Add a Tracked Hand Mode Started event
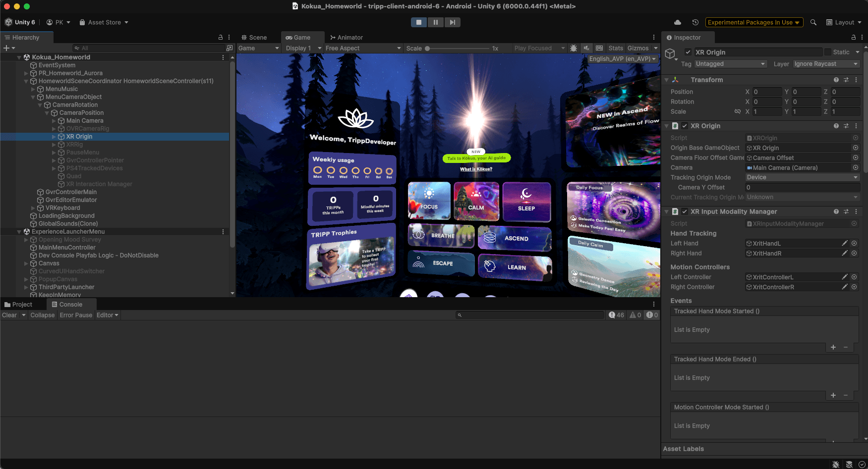Image resolution: width=868 pixels, height=469 pixels. [x=833, y=347]
